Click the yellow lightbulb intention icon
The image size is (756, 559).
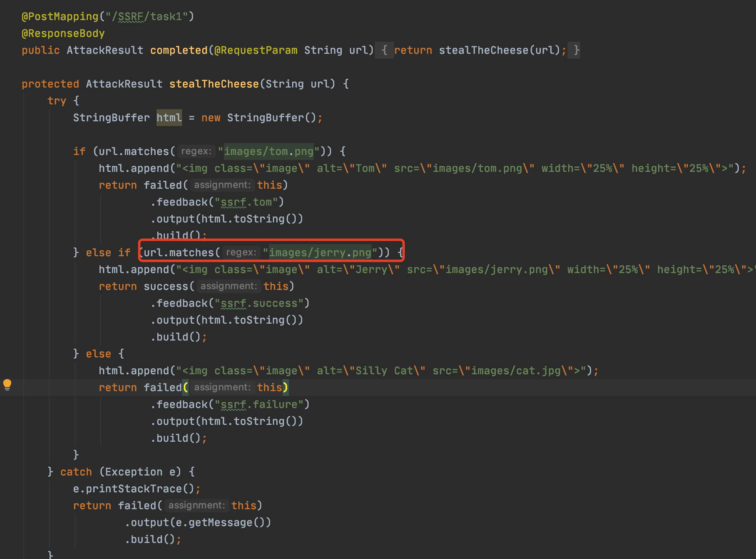7,385
